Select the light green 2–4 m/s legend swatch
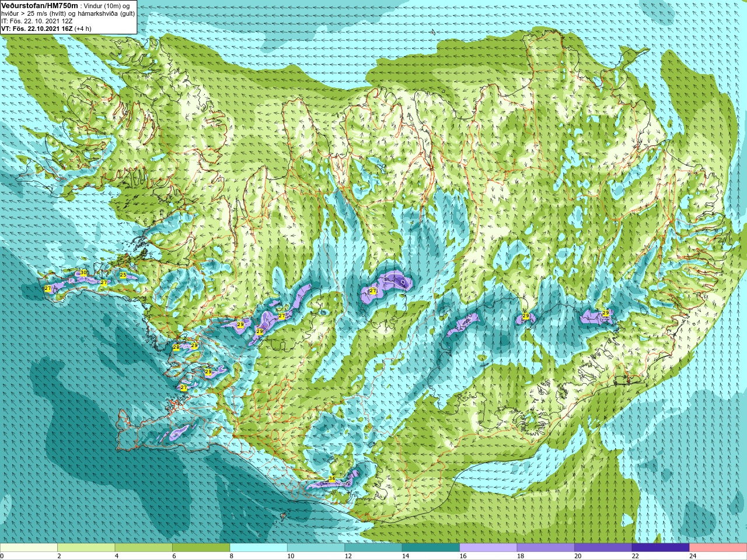 86,548
